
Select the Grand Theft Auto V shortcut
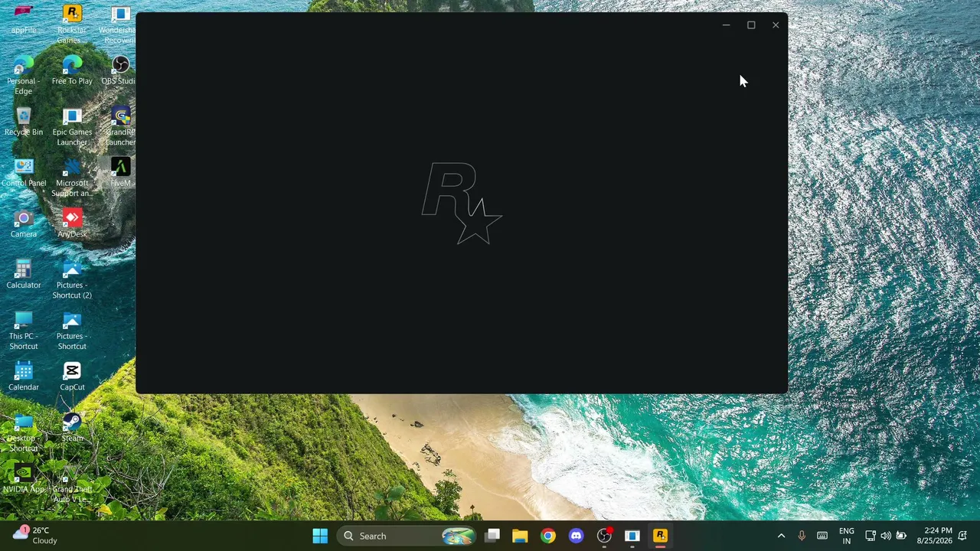pyautogui.click(x=72, y=484)
